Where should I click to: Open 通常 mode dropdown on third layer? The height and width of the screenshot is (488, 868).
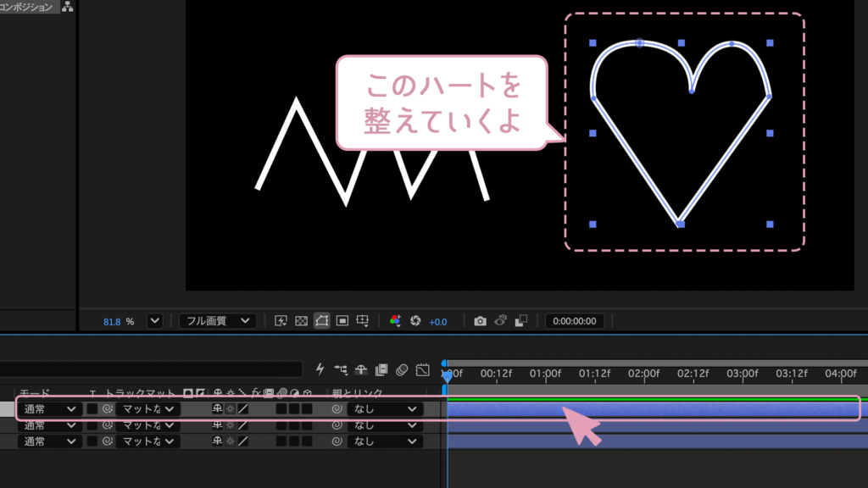(48, 441)
